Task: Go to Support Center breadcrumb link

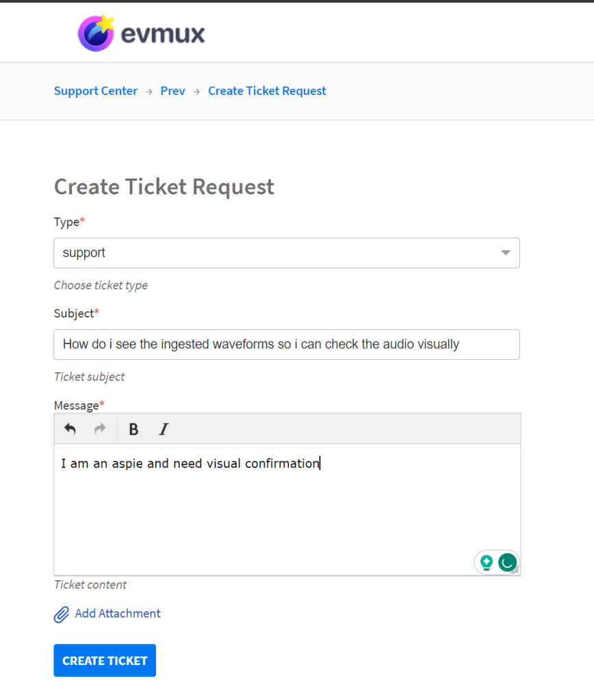Action: click(96, 91)
